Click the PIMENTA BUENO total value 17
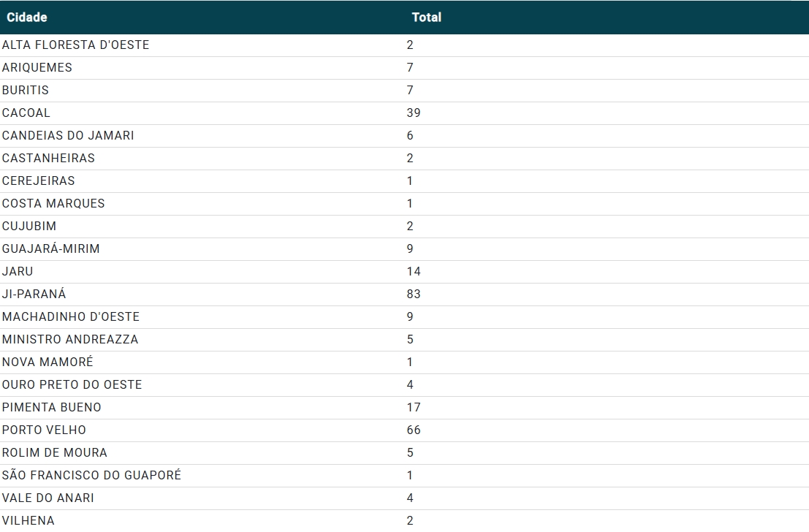809x532 pixels. [x=414, y=408]
